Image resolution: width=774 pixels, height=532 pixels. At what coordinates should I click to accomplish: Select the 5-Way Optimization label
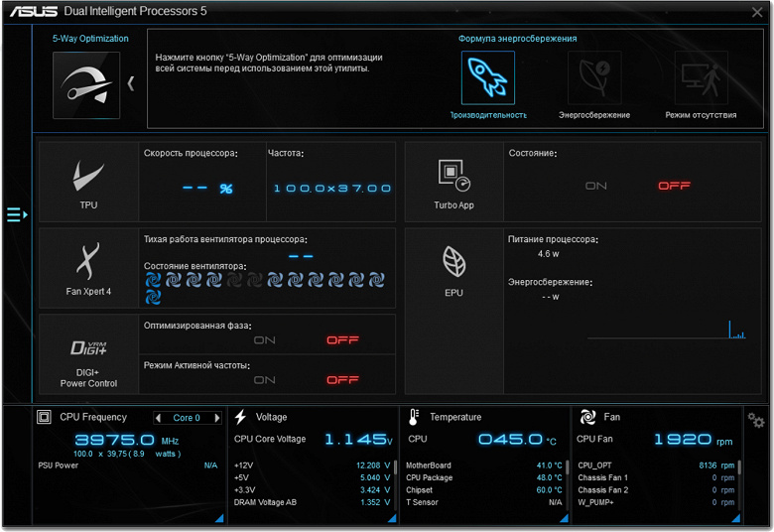(90, 39)
